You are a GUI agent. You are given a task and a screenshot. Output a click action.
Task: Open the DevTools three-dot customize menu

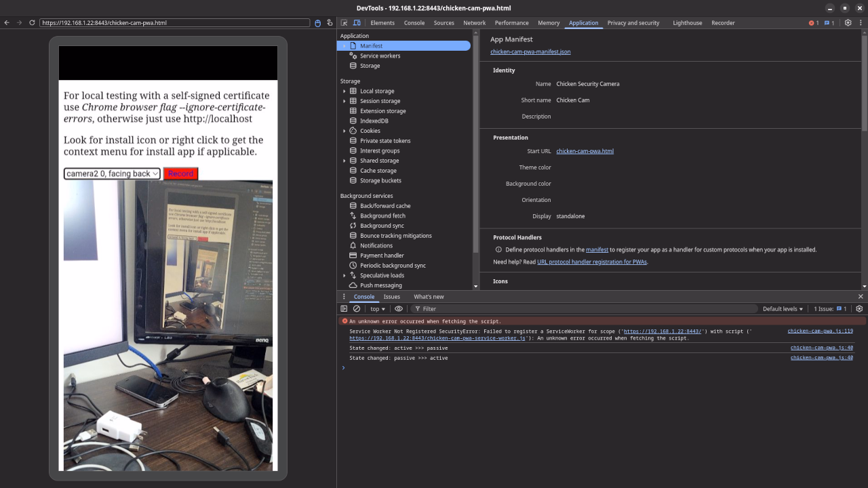click(860, 23)
